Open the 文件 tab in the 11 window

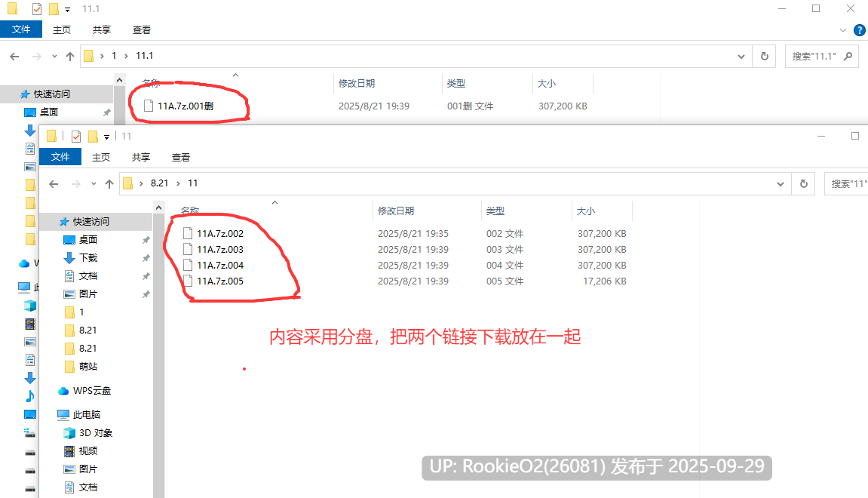[60, 157]
